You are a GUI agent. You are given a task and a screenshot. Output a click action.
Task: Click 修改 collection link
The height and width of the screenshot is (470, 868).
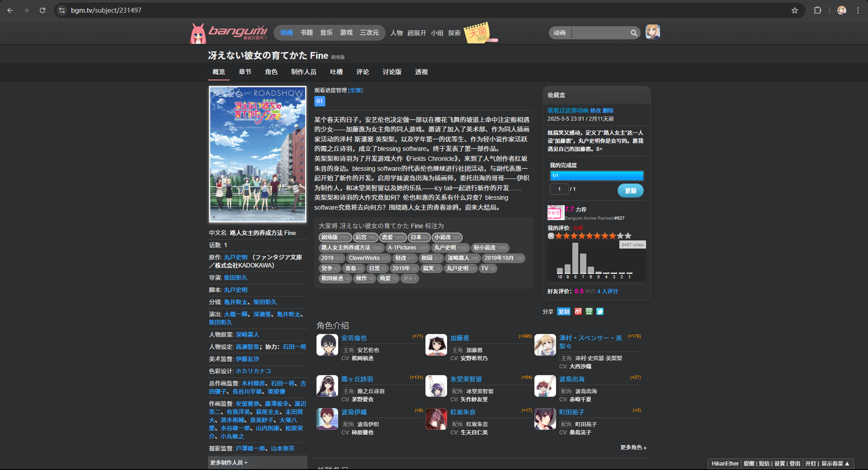tap(595, 110)
